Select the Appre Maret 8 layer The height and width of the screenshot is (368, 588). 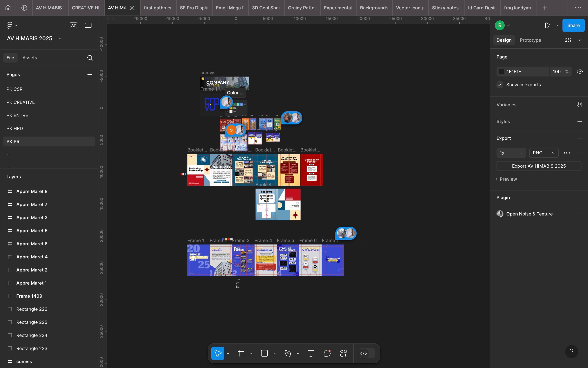click(x=49, y=191)
